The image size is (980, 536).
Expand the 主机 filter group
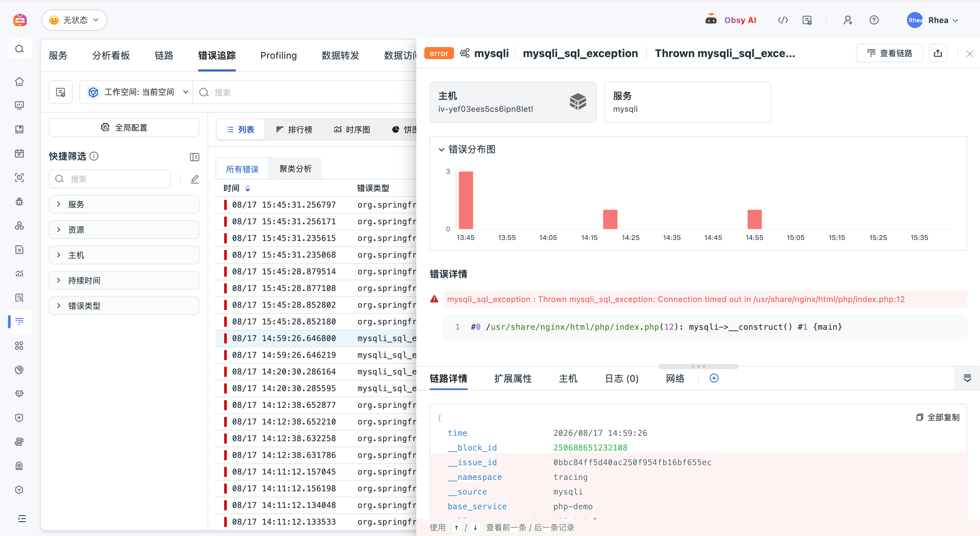pos(124,255)
